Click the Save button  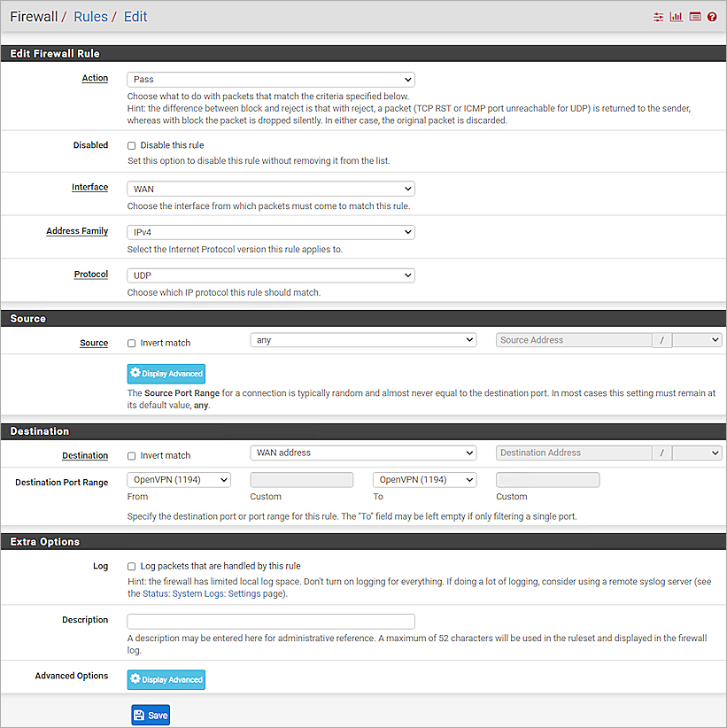[150, 715]
